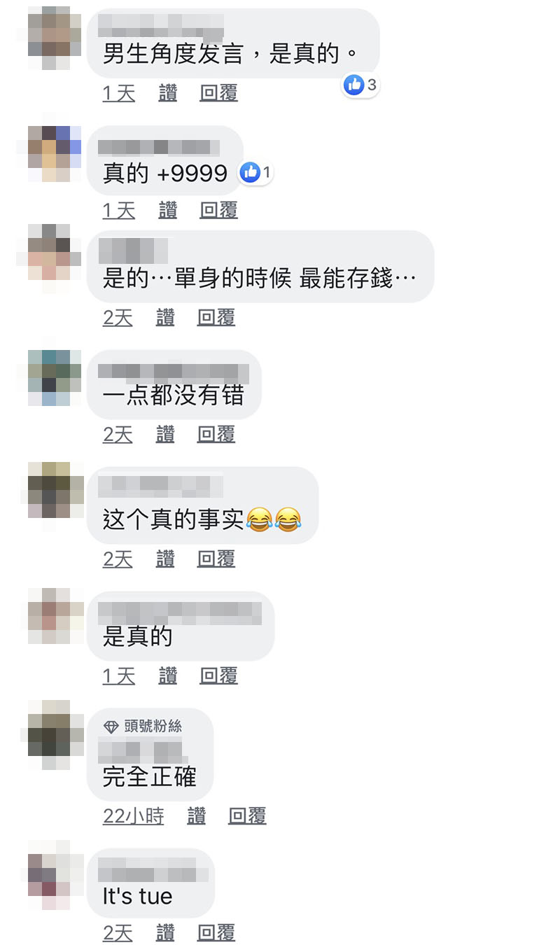Image resolution: width=560 pixels, height=945 pixels.
Task: Open the 22小時 timestamp link
Action: tap(134, 815)
